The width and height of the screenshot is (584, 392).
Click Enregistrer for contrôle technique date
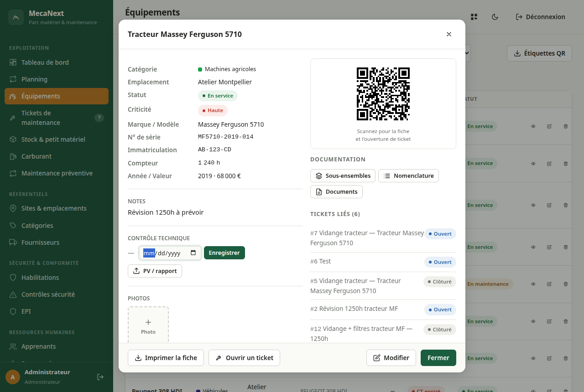tap(224, 253)
